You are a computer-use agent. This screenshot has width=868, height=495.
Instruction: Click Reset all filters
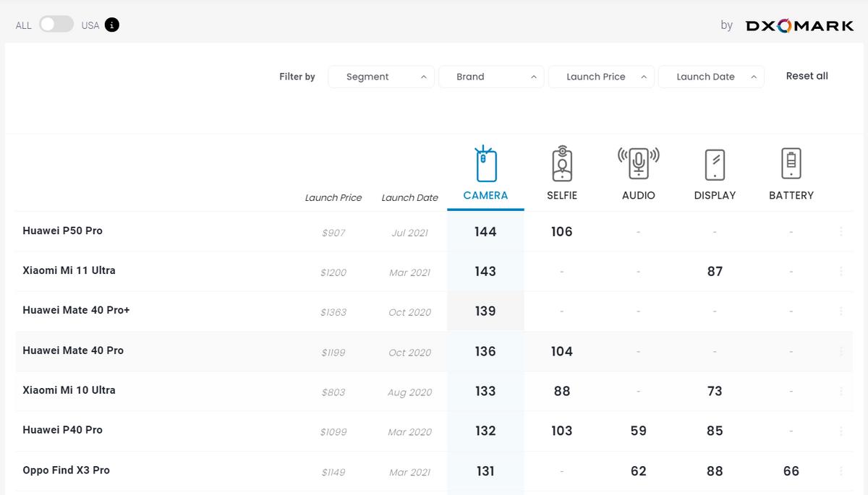(x=807, y=76)
